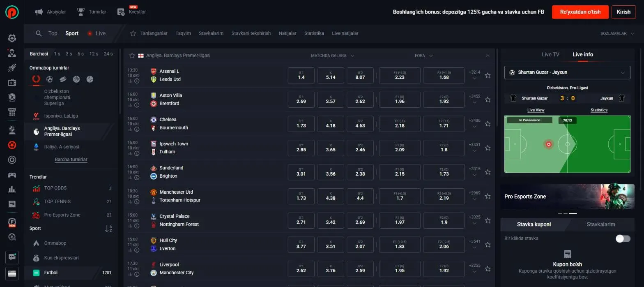This screenshot has width=644, height=287.
Task: Open the red football sport icon in sidebar
Action: [12, 145]
